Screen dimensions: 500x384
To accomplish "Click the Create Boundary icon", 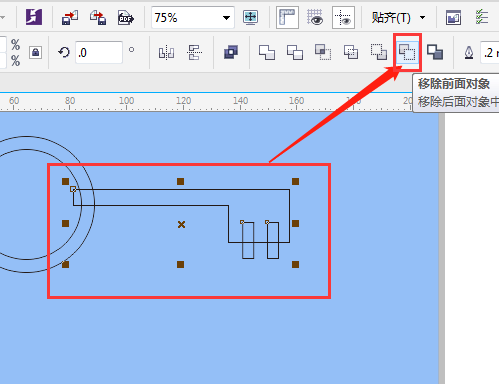I will coord(435,52).
